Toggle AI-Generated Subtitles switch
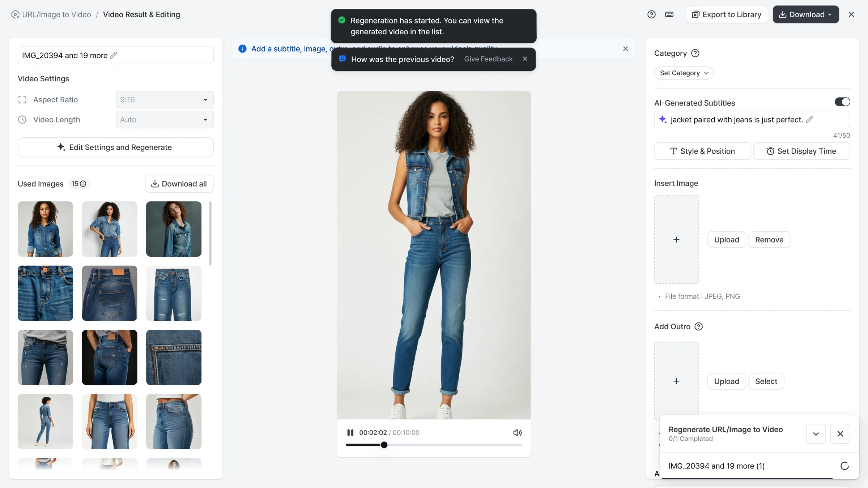The image size is (868, 488). click(842, 102)
